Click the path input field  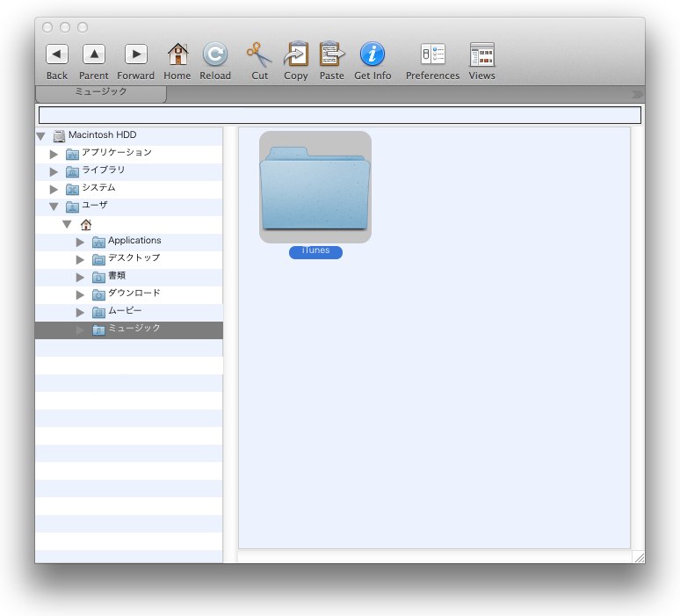pos(340,115)
